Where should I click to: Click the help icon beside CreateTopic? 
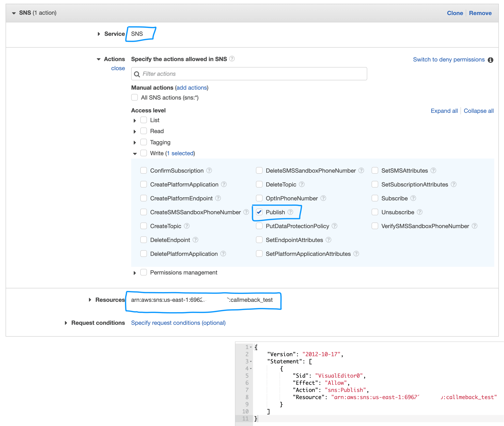187,226
